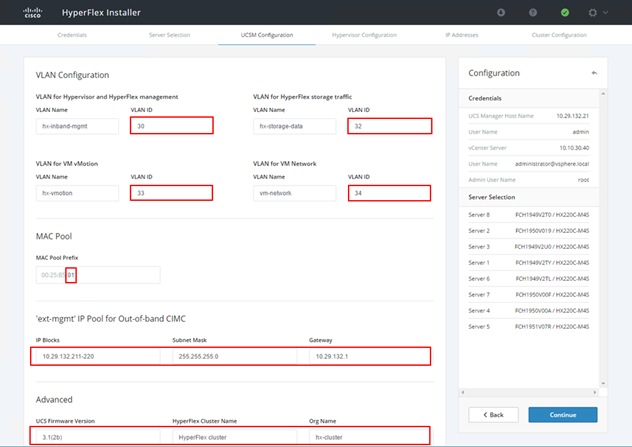
Task: Click the Server 3 row
Action: coord(529,247)
